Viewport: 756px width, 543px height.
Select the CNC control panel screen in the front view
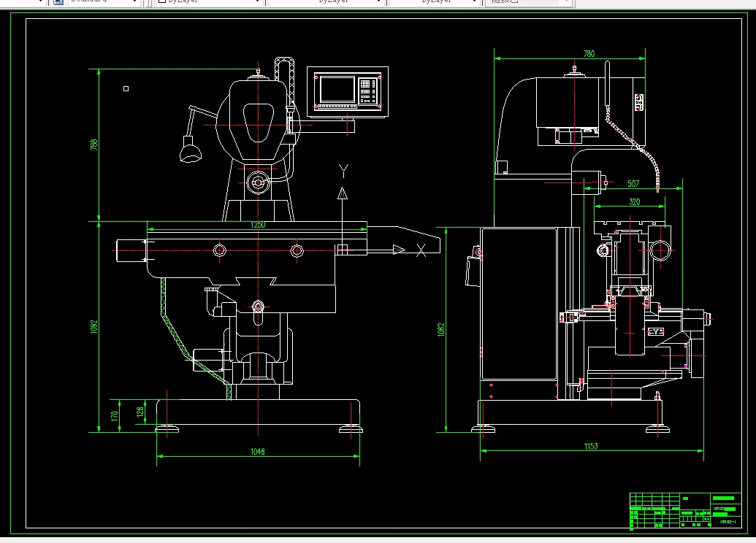point(337,89)
